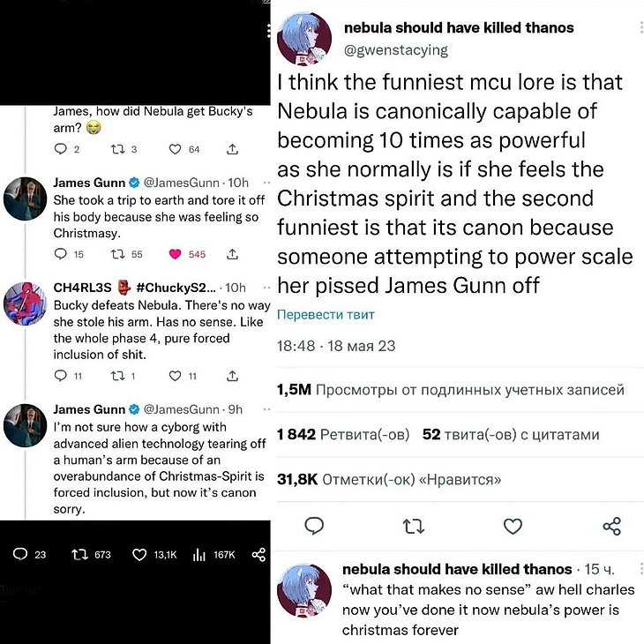This screenshot has height=644, width=644.
Task: Click the reply icon showing 23
Action: point(20,554)
